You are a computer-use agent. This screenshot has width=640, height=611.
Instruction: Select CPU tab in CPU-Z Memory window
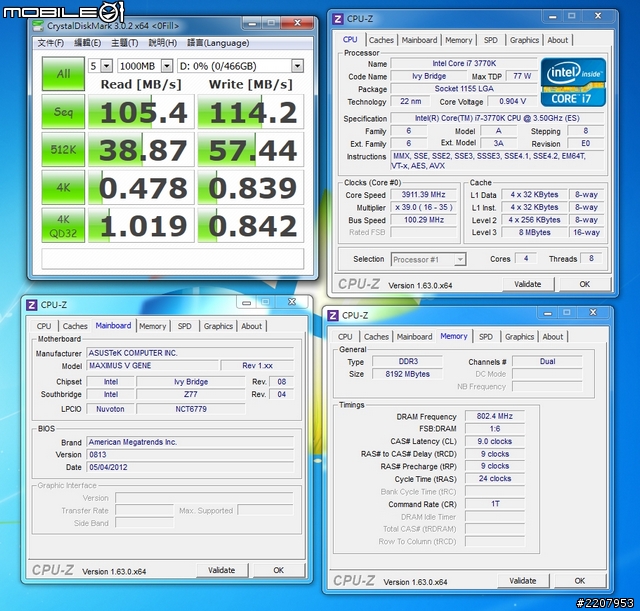coord(345,337)
